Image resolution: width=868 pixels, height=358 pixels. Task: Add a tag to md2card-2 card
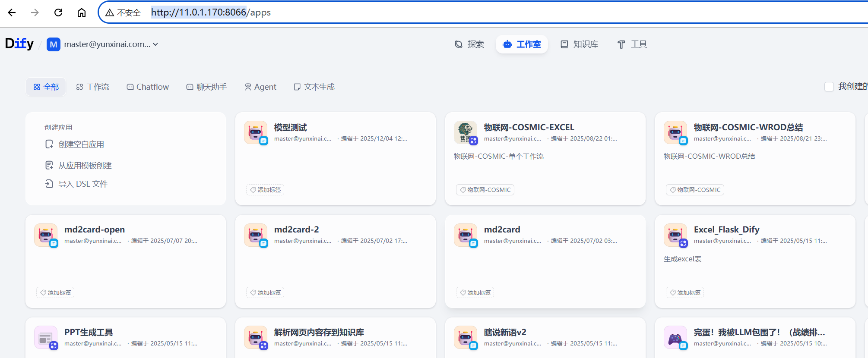click(265, 292)
